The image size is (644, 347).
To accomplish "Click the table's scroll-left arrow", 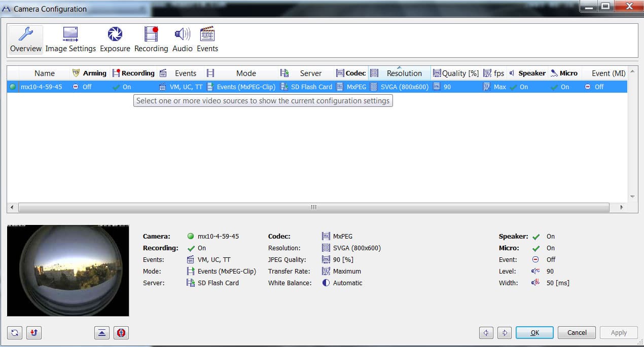I will 12,207.
